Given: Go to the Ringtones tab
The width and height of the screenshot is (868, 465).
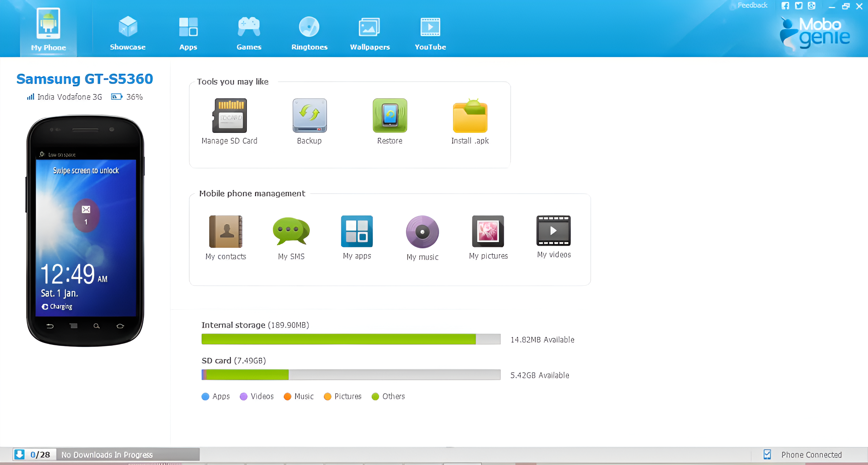Looking at the screenshot, I should 309,33.
